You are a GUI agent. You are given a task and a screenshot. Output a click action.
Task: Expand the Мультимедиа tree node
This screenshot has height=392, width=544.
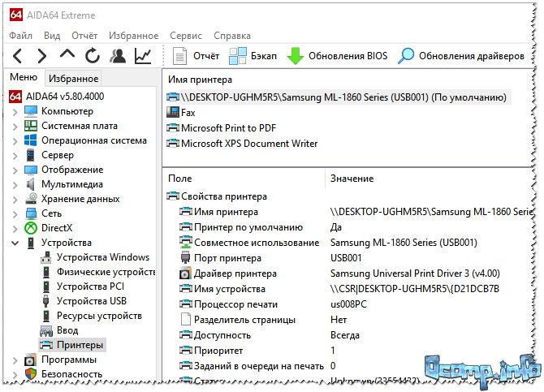(x=15, y=185)
